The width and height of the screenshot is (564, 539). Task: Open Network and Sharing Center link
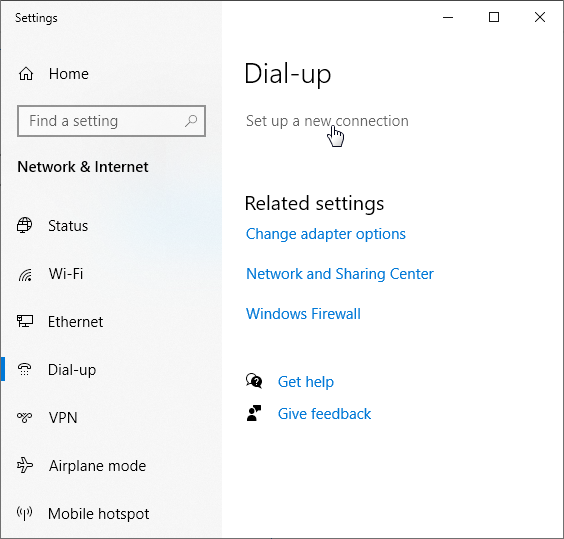click(x=340, y=274)
